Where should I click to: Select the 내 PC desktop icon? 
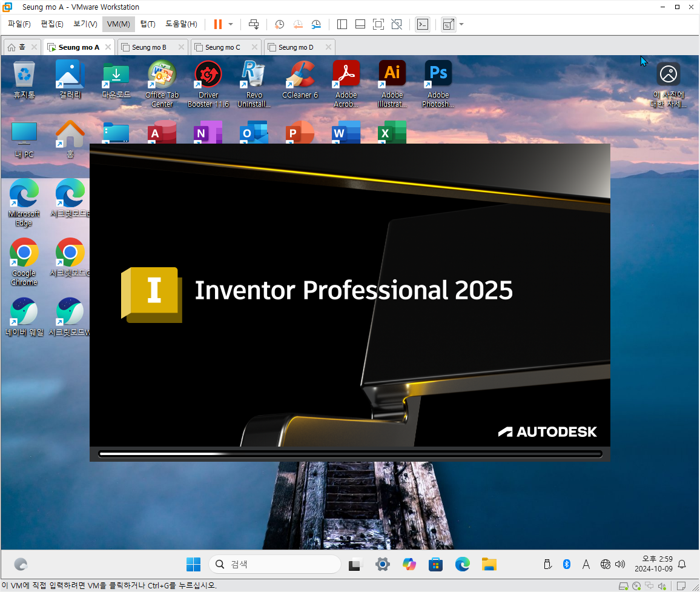tap(24, 139)
